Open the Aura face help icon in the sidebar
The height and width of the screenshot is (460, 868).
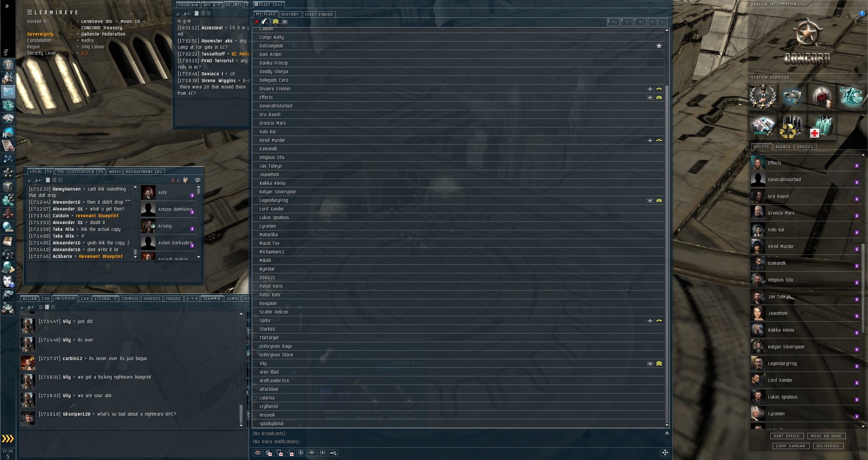click(x=8, y=282)
